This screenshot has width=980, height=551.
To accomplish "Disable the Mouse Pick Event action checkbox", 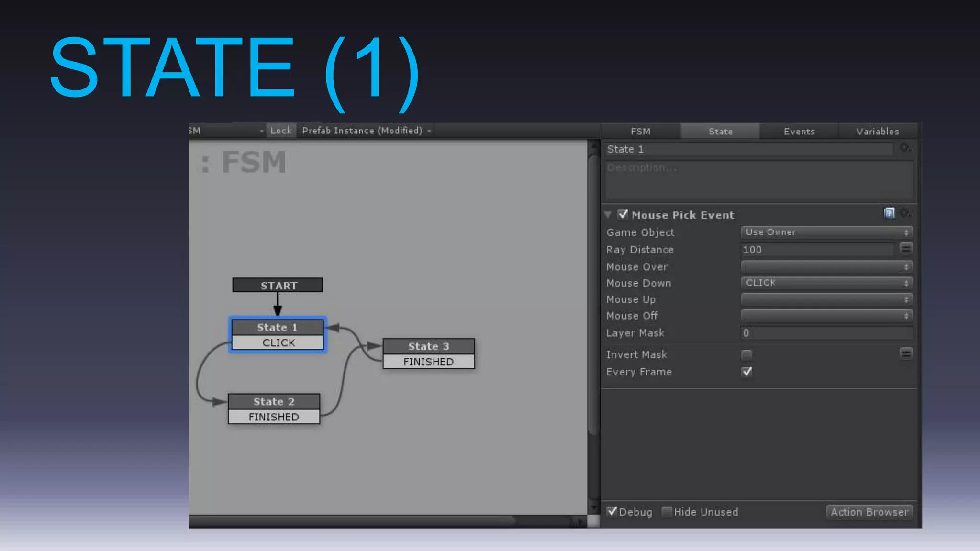I will coord(623,215).
